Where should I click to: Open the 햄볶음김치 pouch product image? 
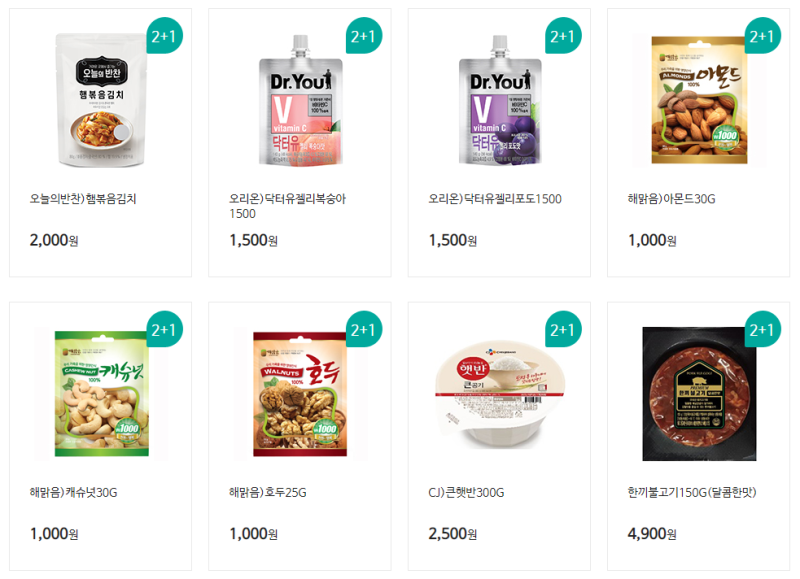point(101,100)
